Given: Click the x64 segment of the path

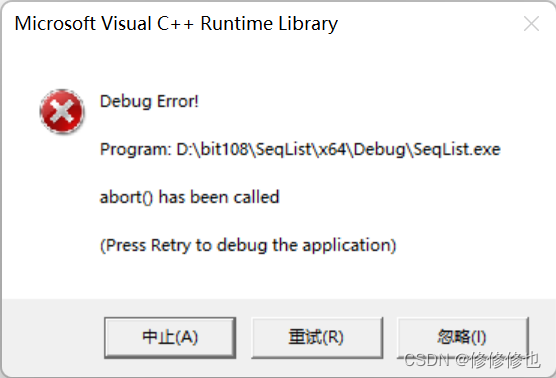Looking at the screenshot, I should [x=332, y=149].
